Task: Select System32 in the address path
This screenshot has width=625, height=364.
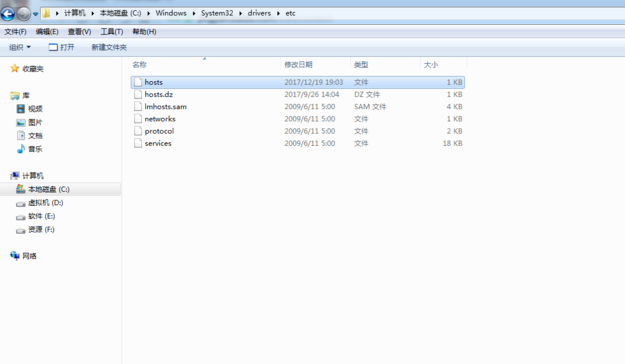Action: point(217,13)
